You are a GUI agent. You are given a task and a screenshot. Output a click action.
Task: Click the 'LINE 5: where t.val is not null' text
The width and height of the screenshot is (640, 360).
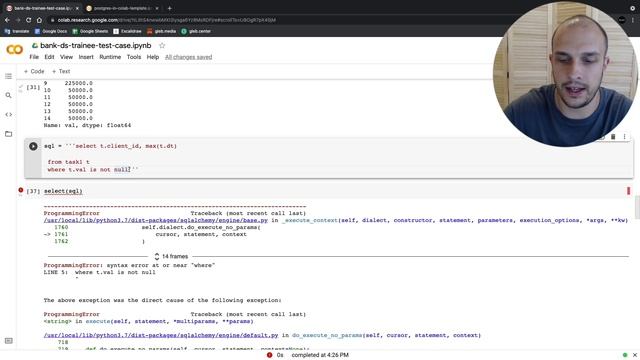[x=100, y=272]
